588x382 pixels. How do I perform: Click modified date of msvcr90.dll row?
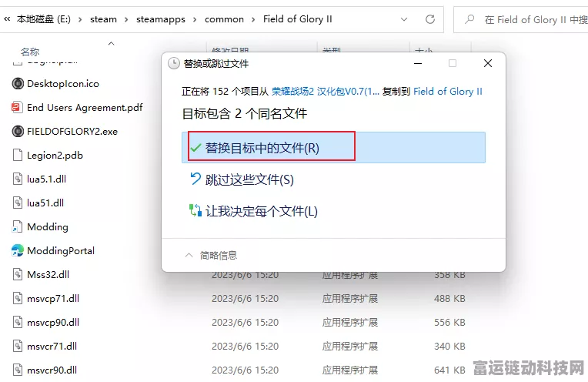[x=245, y=370]
